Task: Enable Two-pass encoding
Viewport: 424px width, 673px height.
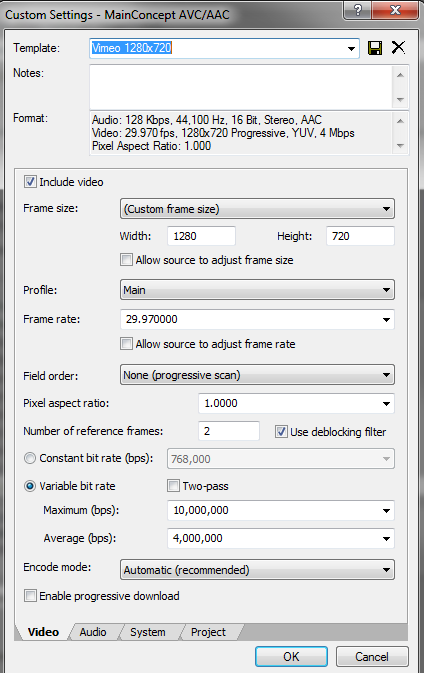Action: tap(173, 486)
